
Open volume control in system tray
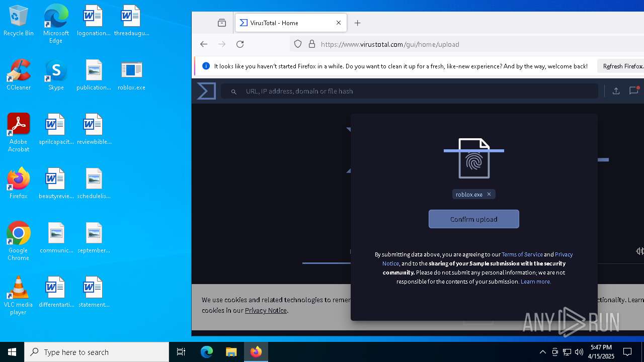[x=579, y=352]
